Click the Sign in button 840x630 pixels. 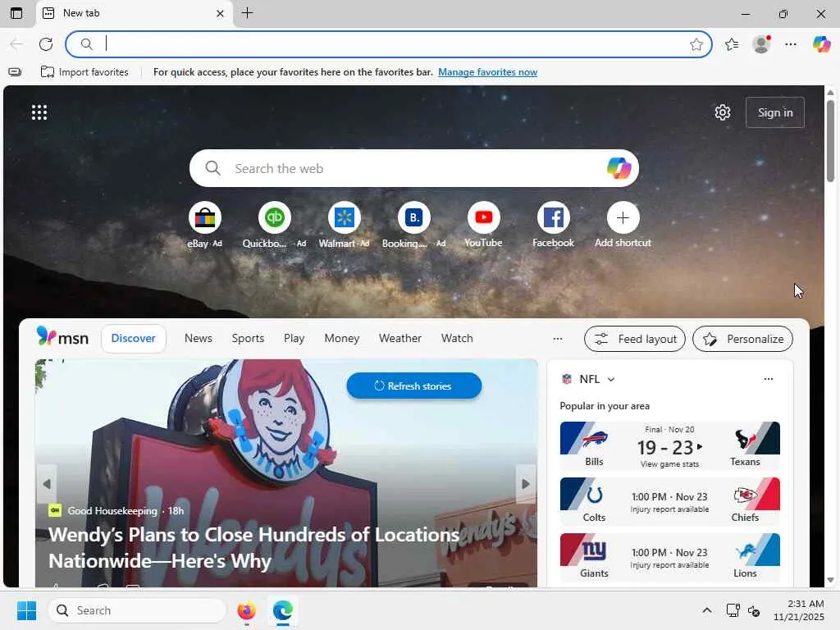tap(775, 112)
